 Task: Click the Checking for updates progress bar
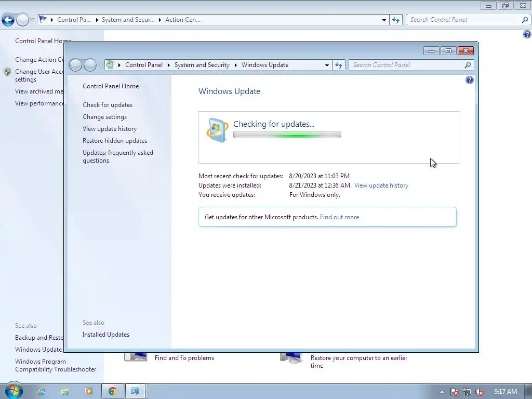tap(287, 135)
